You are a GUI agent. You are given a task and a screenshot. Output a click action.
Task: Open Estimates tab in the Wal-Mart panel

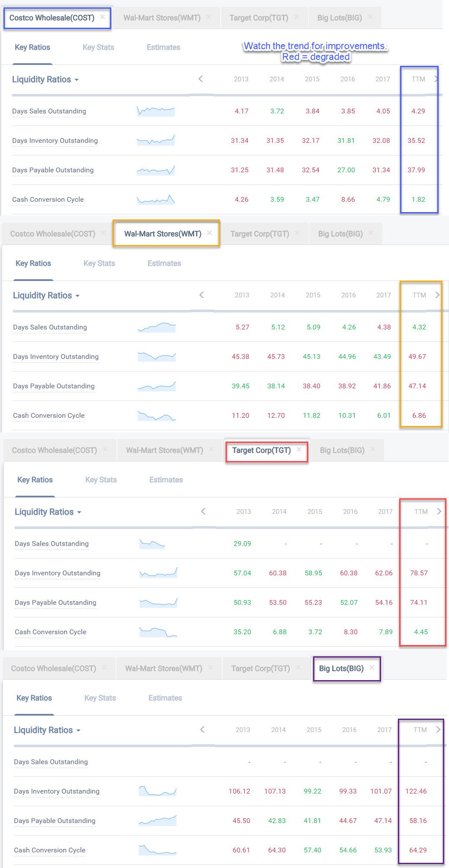click(164, 263)
